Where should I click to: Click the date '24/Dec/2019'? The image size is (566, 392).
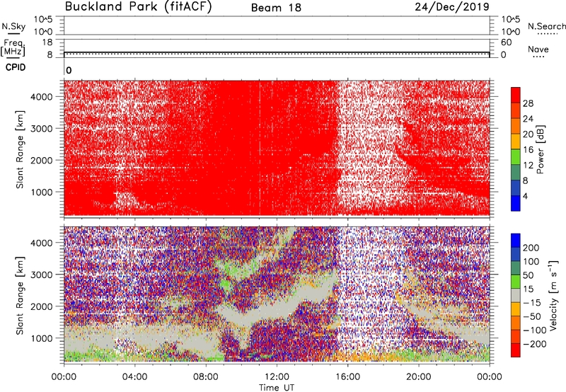coord(452,7)
